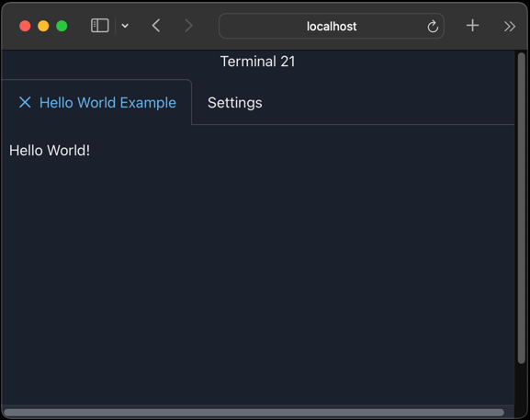Click the vertical scrollbar track below the thumb
The width and height of the screenshot is (530, 420).
pos(522,384)
